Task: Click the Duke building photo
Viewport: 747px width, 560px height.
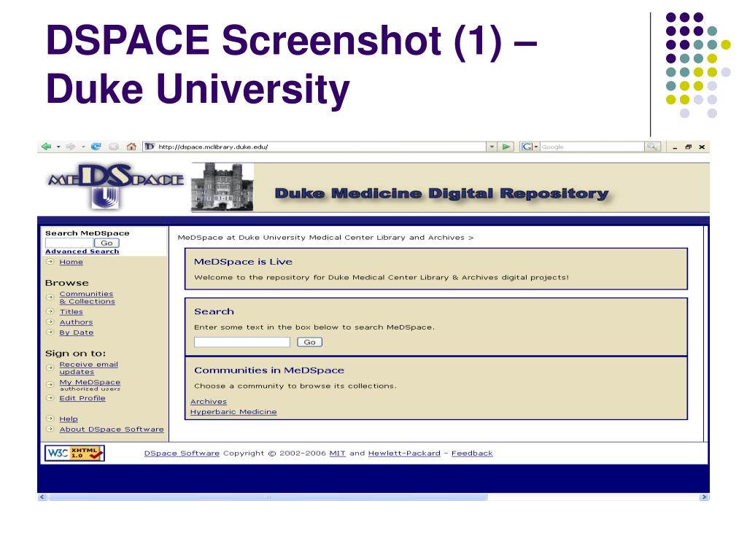Action: (x=222, y=187)
